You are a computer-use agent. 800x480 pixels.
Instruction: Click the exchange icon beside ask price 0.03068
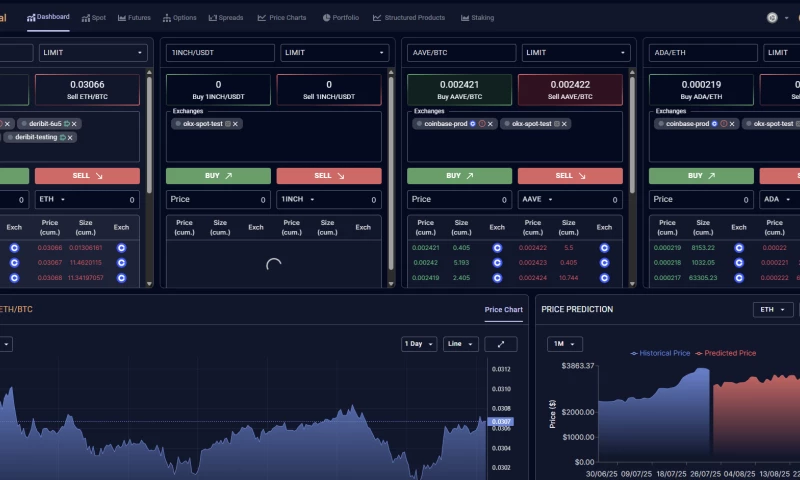point(121,278)
